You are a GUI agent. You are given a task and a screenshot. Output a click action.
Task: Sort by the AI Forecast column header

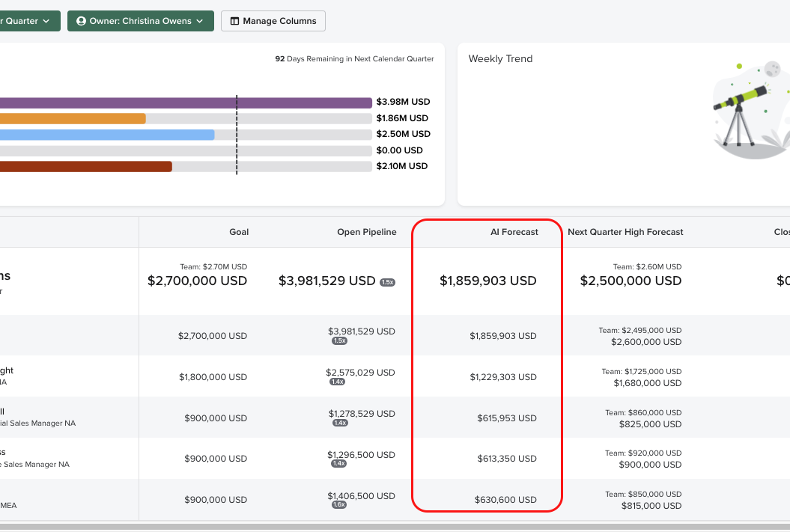click(514, 232)
